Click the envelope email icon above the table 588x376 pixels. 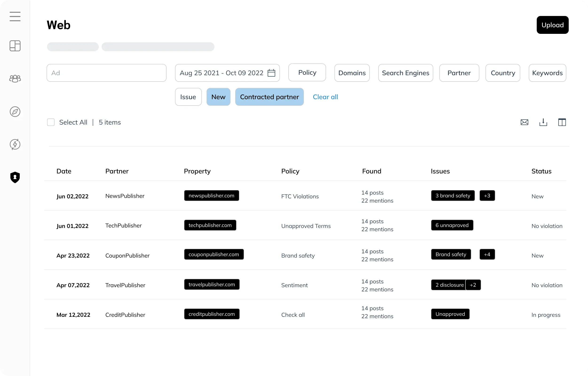point(524,122)
